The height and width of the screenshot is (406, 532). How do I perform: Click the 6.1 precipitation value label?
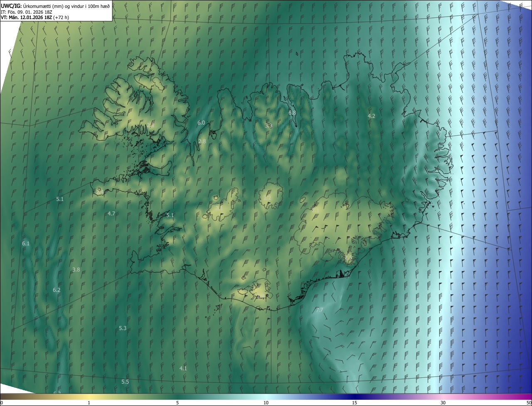point(26,243)
